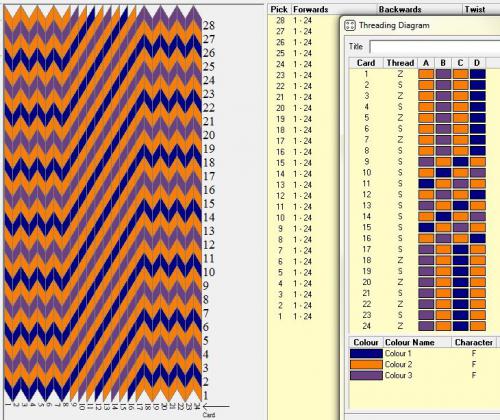Select the Colour 3 purple swatch
Screen dimensions: 500x420
coord(366,375)
